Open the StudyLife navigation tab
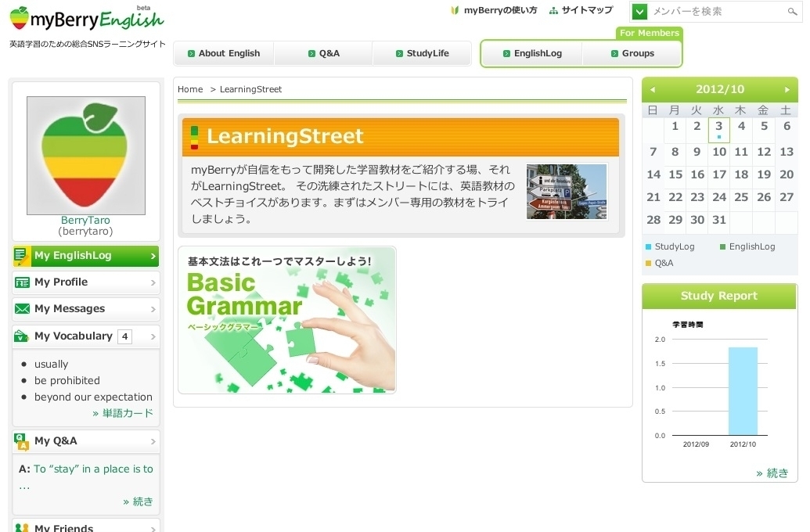The image size is (810, 532). pyautogui.click(x=422, y=53)
